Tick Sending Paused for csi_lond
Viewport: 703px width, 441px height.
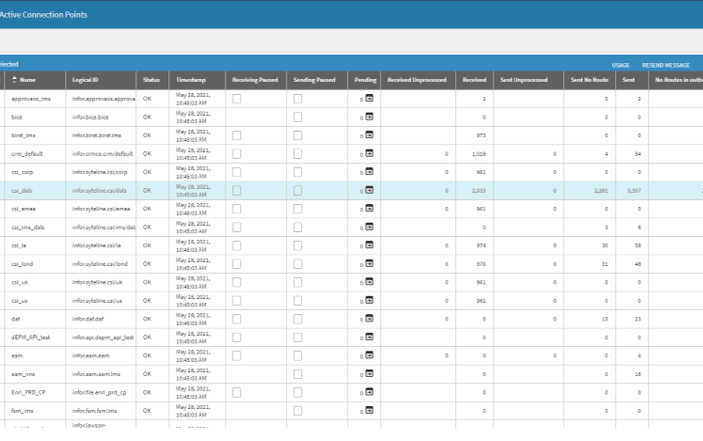298,264
